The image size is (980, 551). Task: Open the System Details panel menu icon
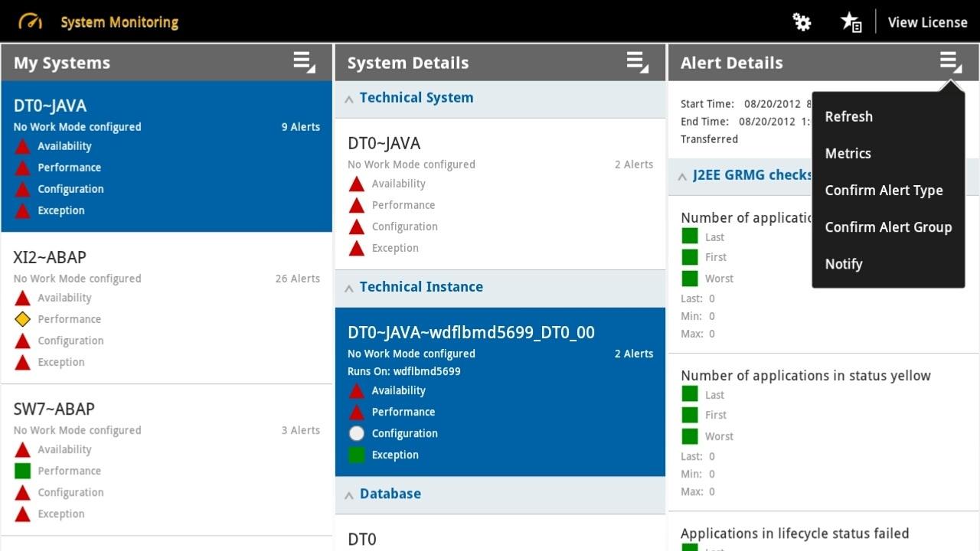click(x=637, y=63)
